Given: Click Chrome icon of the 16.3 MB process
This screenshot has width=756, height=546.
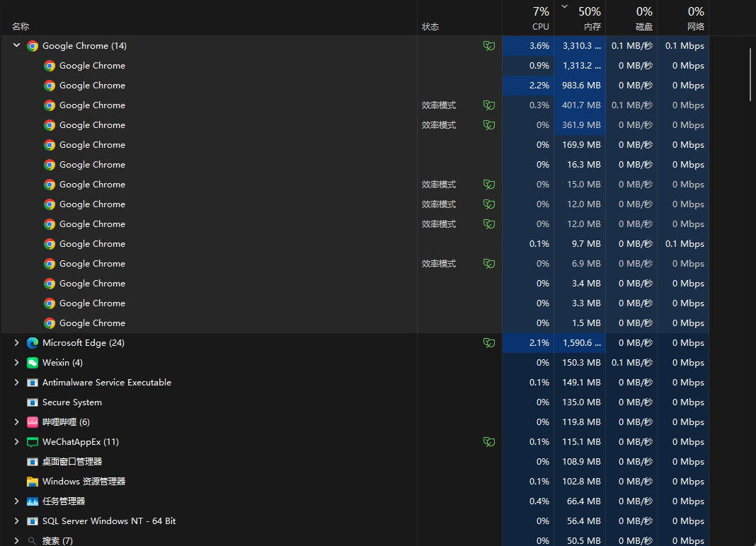Looking at the screenshot, I should point(49,164).
